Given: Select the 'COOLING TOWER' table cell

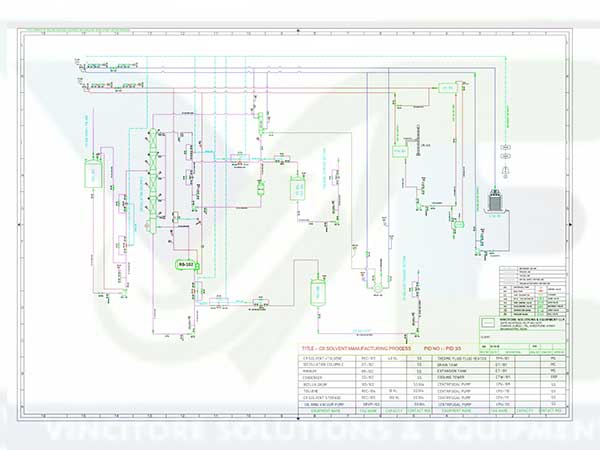Looking at the screenshot, I should tap(462, 378).
